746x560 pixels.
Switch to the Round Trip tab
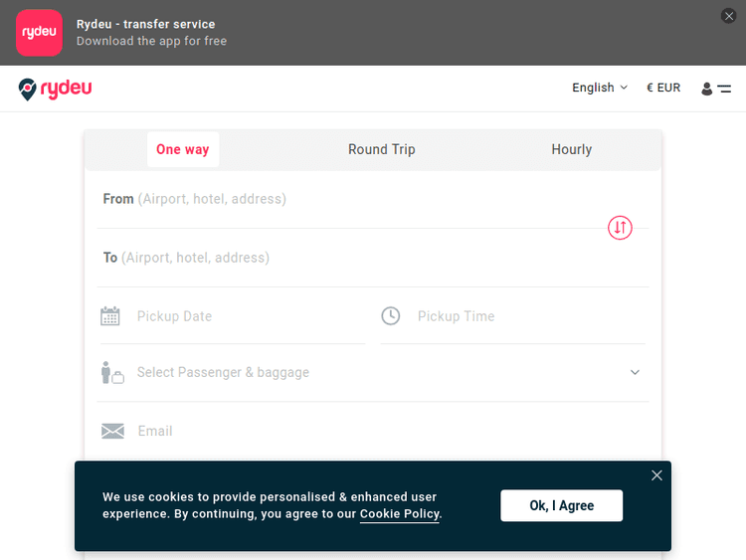pos(382,149)
